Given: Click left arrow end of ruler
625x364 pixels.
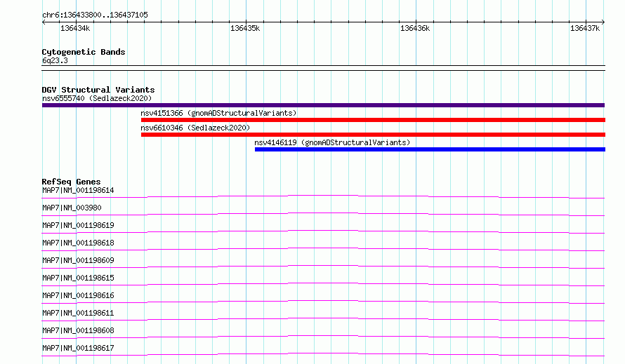Looking at the screenshot, I should (x=44, y=22).
